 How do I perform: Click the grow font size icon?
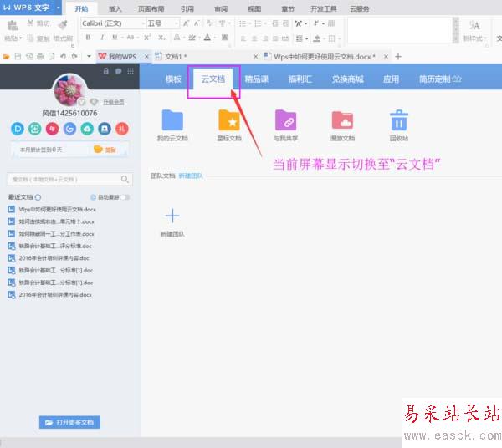tap(186, 23)
